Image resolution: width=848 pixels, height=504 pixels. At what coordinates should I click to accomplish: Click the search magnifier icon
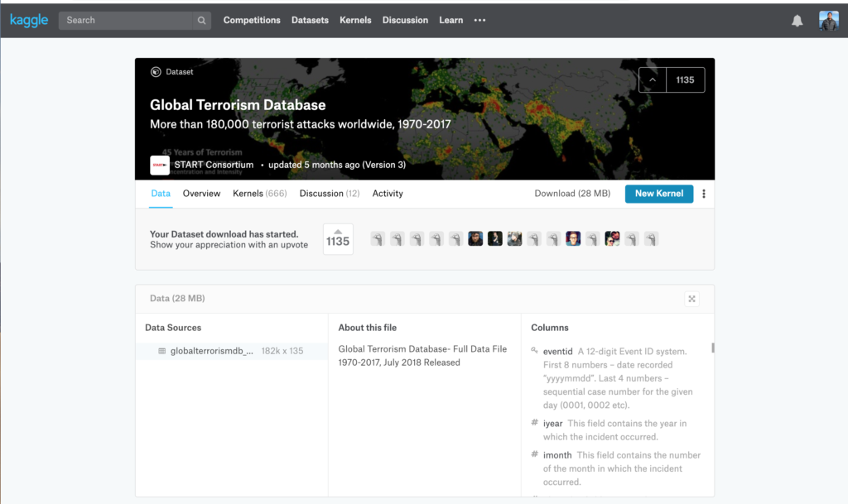tap(202, 21)
